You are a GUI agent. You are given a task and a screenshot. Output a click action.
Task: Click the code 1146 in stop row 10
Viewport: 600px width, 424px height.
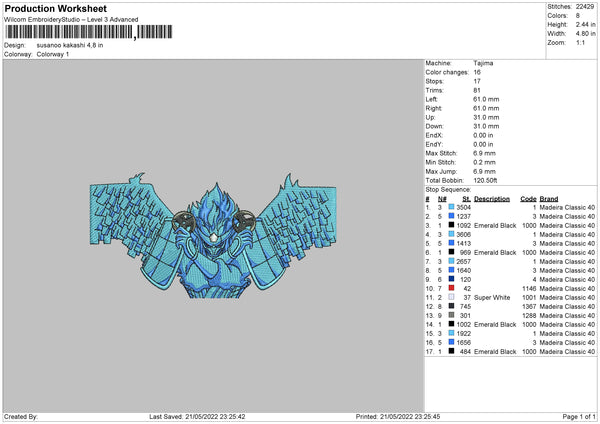pos(529,289)
